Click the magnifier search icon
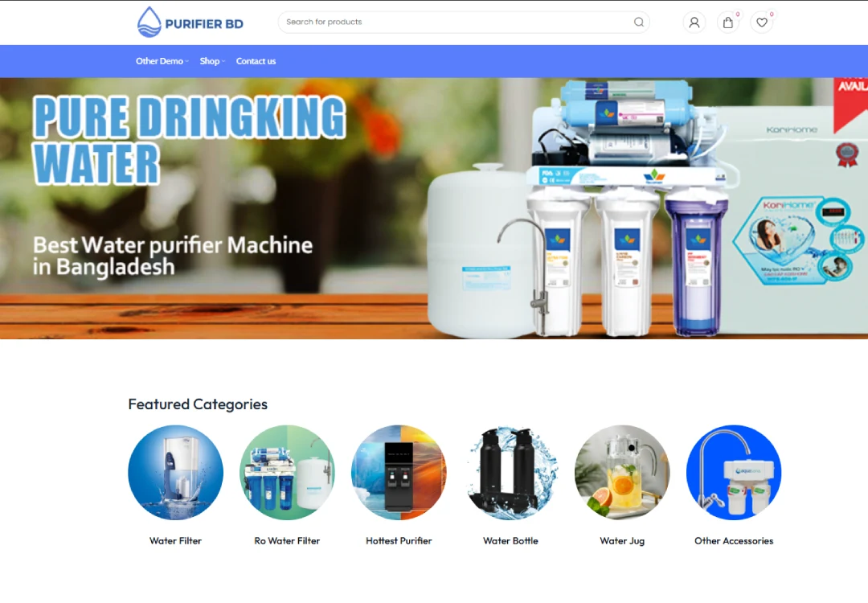 click(639, 23)
